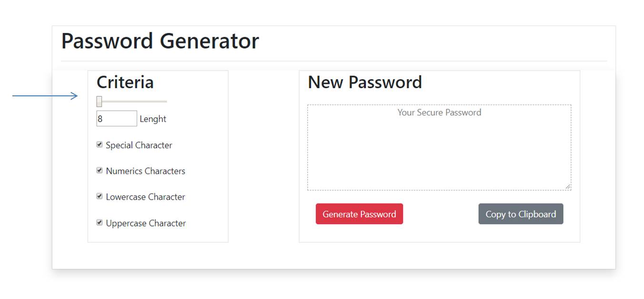Click the Uppercase Character label

(x=145, y=223)
